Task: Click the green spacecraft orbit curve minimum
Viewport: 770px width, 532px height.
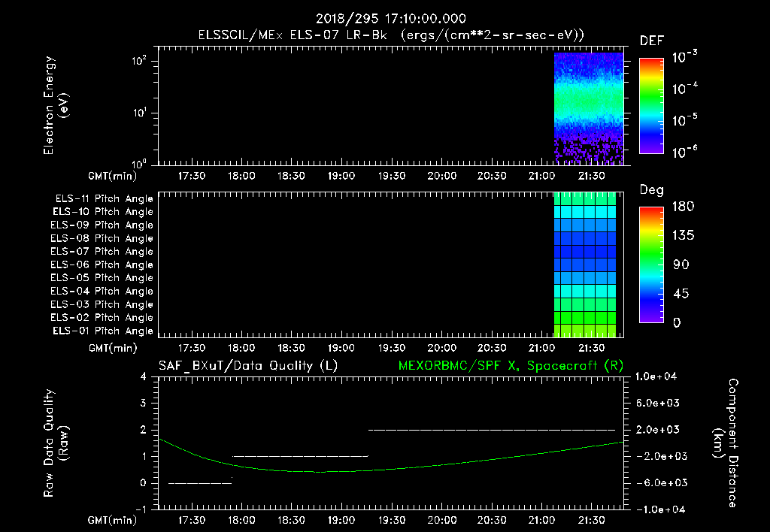Action: (x=320, y=472)
